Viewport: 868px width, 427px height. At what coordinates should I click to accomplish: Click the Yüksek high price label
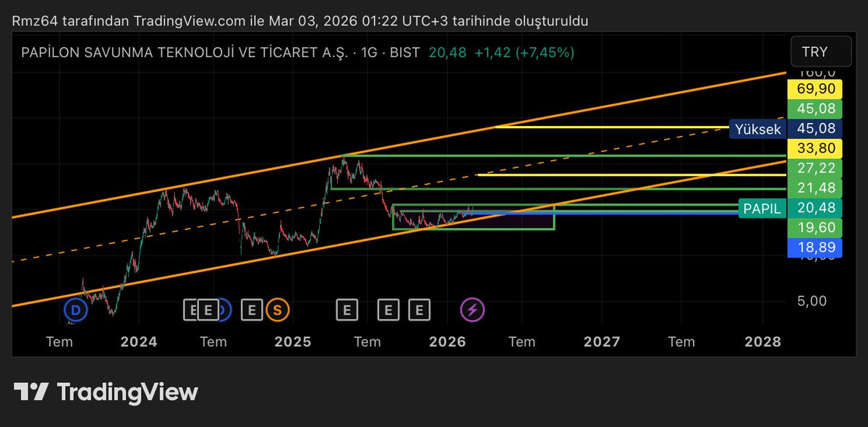click(757, 130)
